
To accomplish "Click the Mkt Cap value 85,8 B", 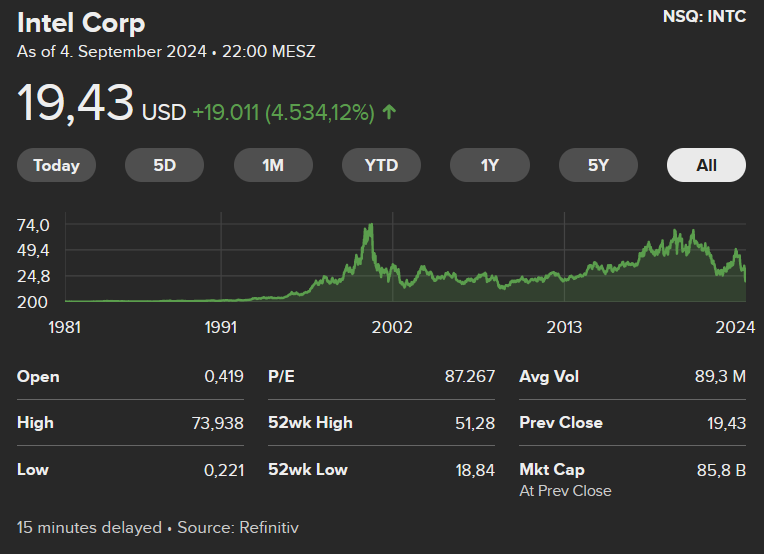I will tap(721, 470).
